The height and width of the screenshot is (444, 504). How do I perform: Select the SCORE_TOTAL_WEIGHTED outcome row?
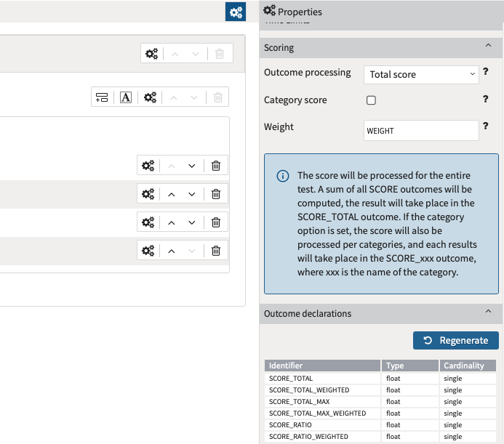[x=323, y=390]
